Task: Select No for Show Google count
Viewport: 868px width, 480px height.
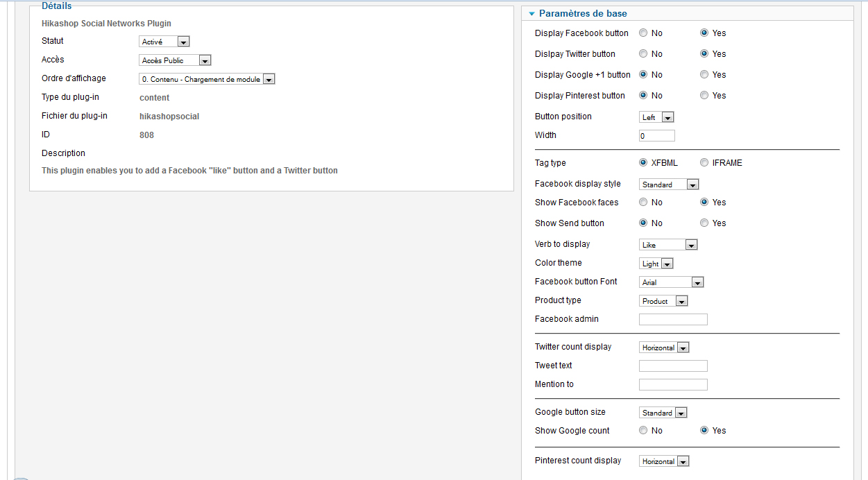Action: point(643,430)
